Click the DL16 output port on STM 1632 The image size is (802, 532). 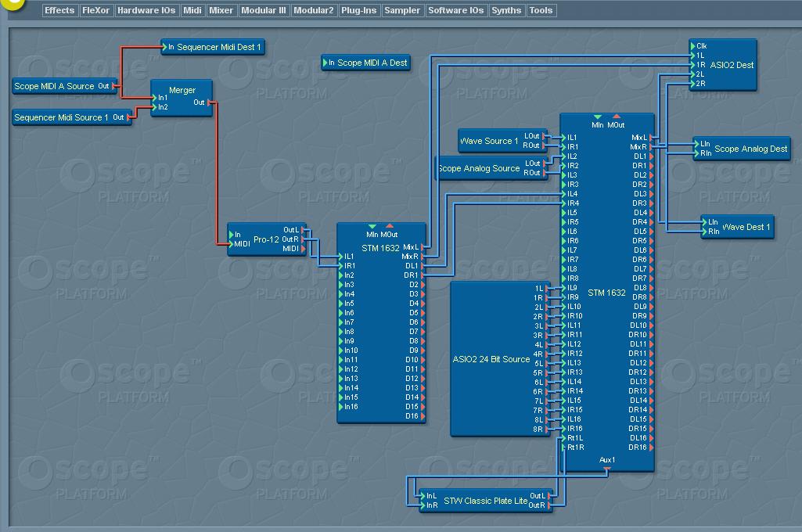pyautogui.click(x=651, y=438)
